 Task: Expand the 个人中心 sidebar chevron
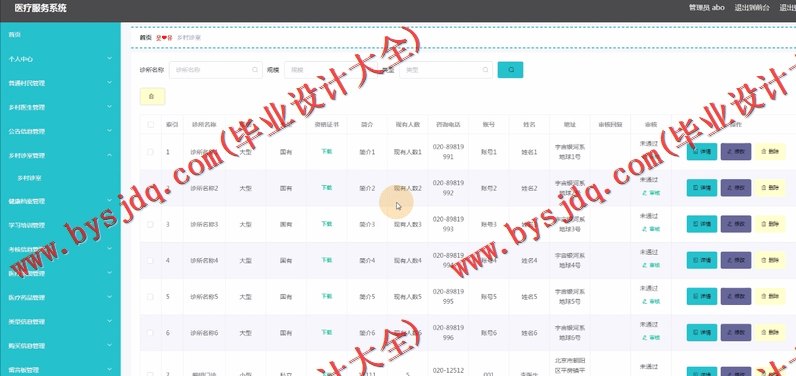click(x=110, y=59)
